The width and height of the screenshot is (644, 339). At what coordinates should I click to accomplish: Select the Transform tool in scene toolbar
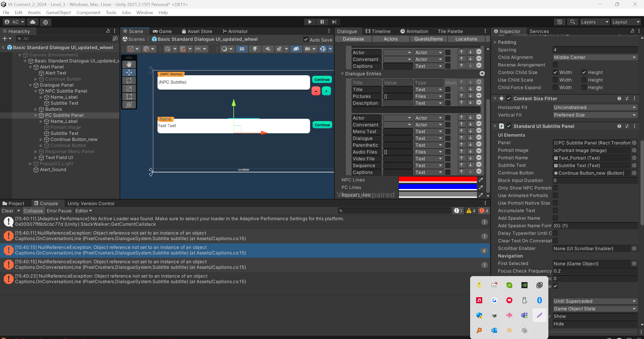point(129,105)
